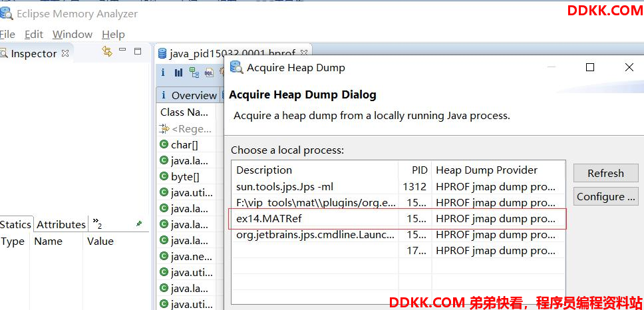
Task: Open the Window menu
Action: tap(73, 34)
